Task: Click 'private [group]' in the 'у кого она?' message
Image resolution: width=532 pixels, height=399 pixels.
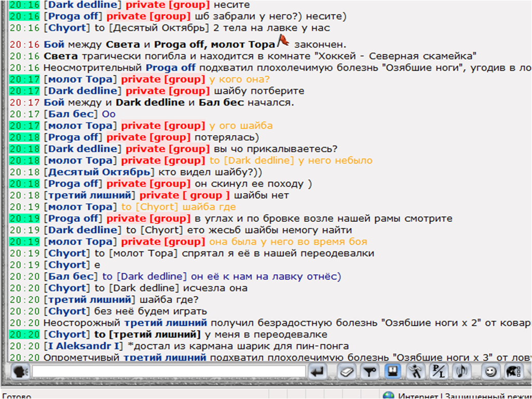Action: [163, 79]
